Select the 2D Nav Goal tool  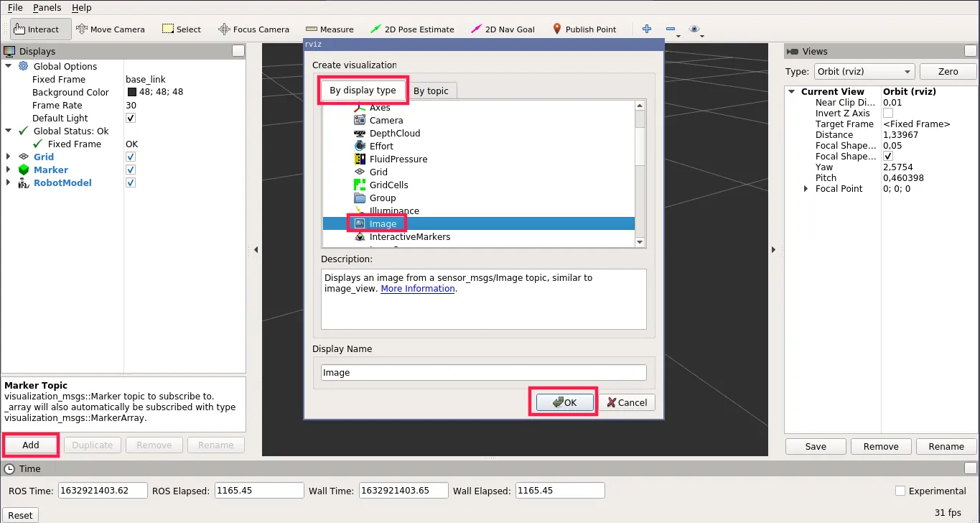(x=503, y=29)
